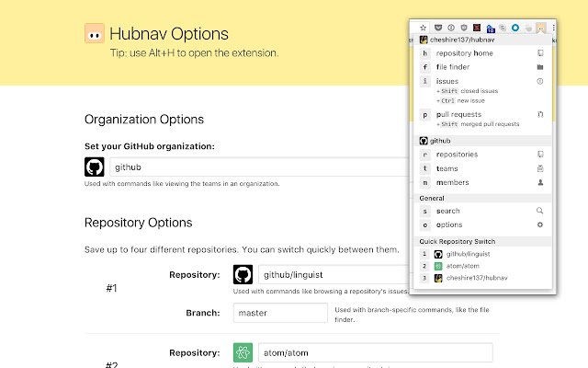Click the pull request icon in popup
Image resolution: width=588 pixels, height=368 pixels.
(x=540, y=114)
